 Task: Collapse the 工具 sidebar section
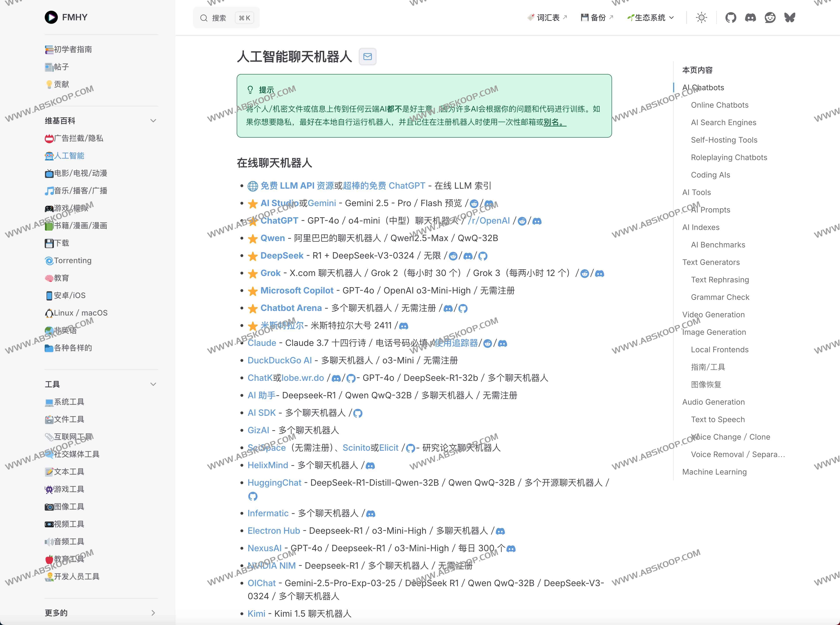(153, 384)
